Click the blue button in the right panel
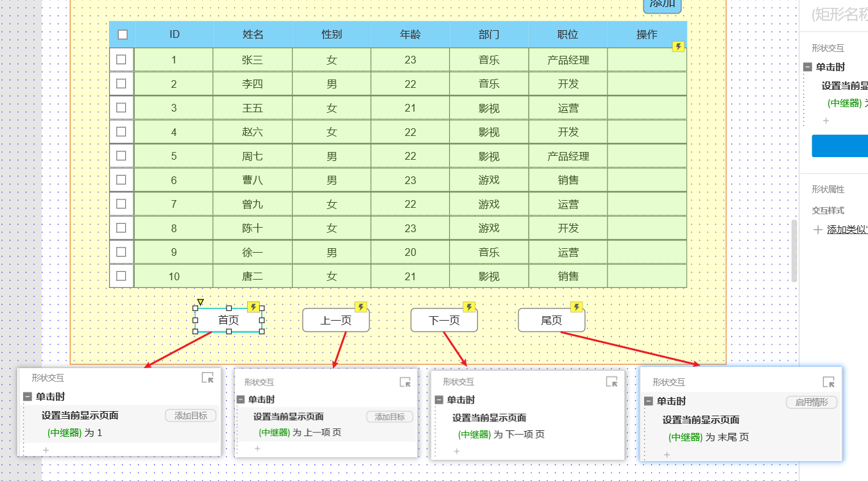The height and width of the screenshot is (481, 868). (840, 146)
